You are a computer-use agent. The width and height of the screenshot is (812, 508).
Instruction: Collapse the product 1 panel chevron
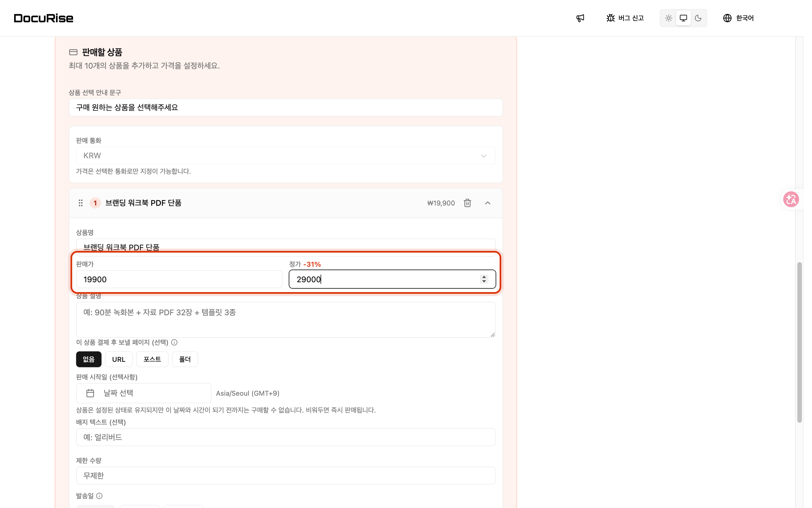488,203
